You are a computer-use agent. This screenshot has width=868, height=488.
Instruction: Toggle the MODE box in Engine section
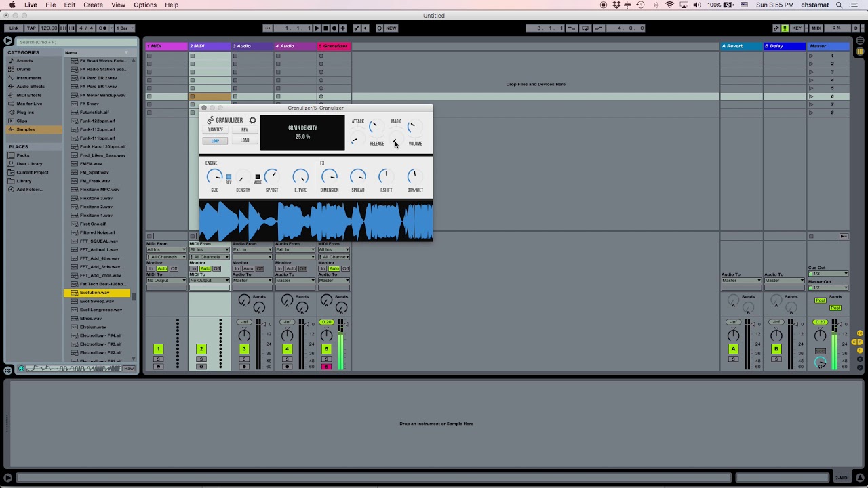(x=258, y=176)
